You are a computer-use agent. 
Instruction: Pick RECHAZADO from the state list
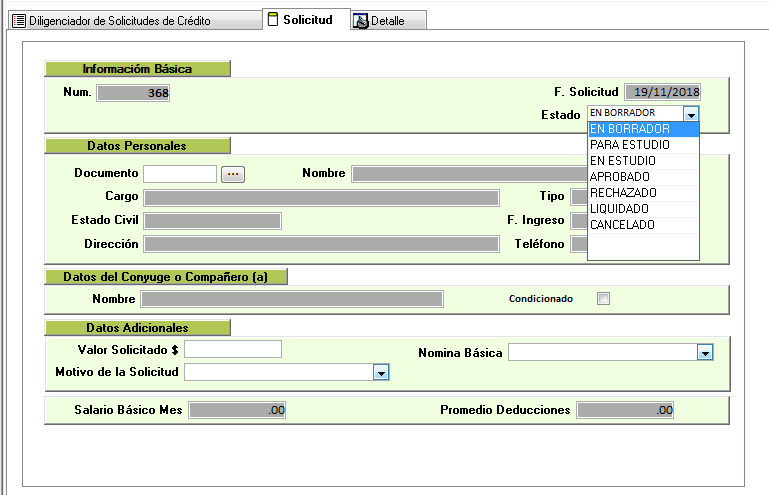(623, 193)
